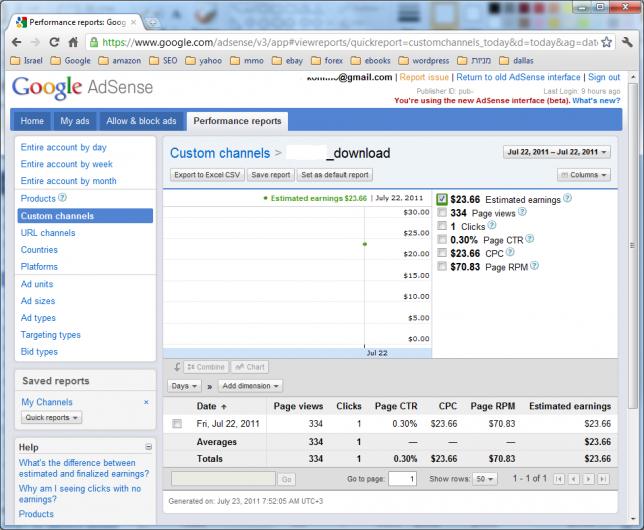
Task: Open help icon beside Clicks metric
Action: [492, 225]
